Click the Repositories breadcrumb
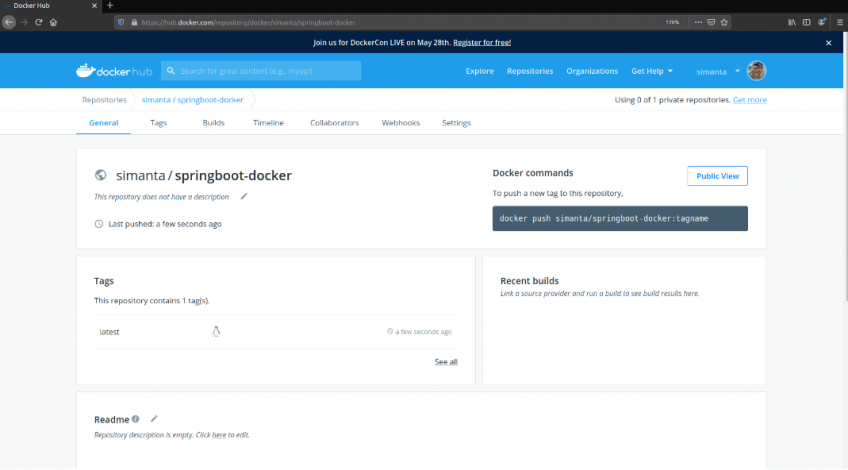 coord(104,100)
